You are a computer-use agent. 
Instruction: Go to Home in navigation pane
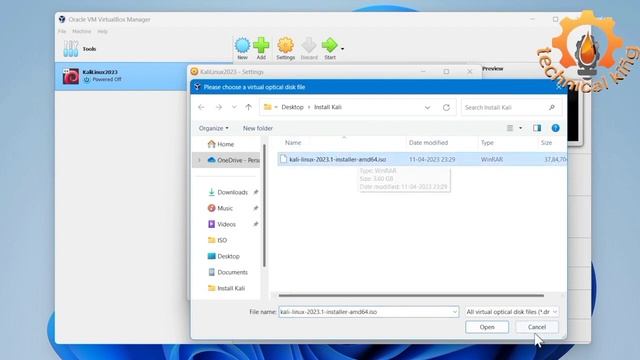tap(221, 144)
